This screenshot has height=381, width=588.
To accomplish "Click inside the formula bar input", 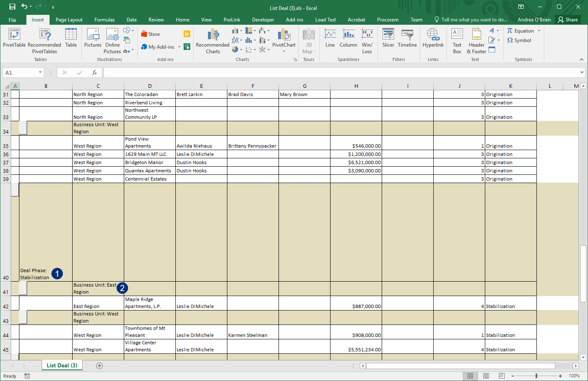I will point(341,73).
